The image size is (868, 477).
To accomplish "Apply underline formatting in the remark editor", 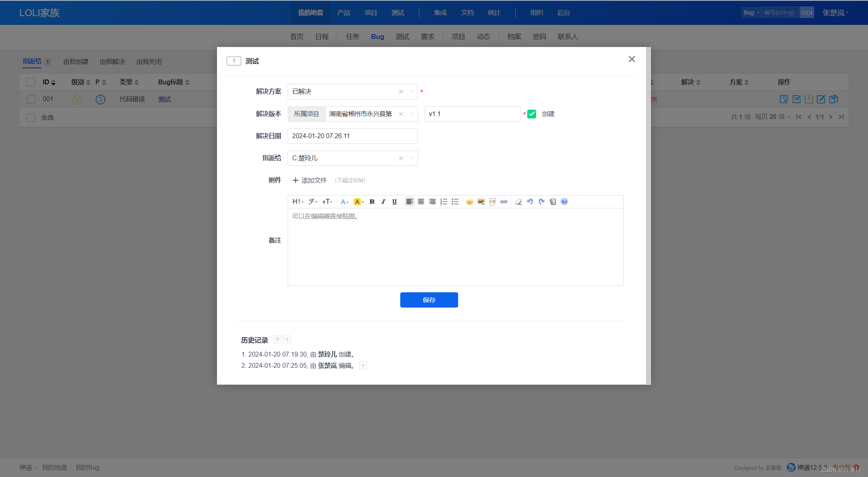I will pyautogui.click(x=394, y=202).
